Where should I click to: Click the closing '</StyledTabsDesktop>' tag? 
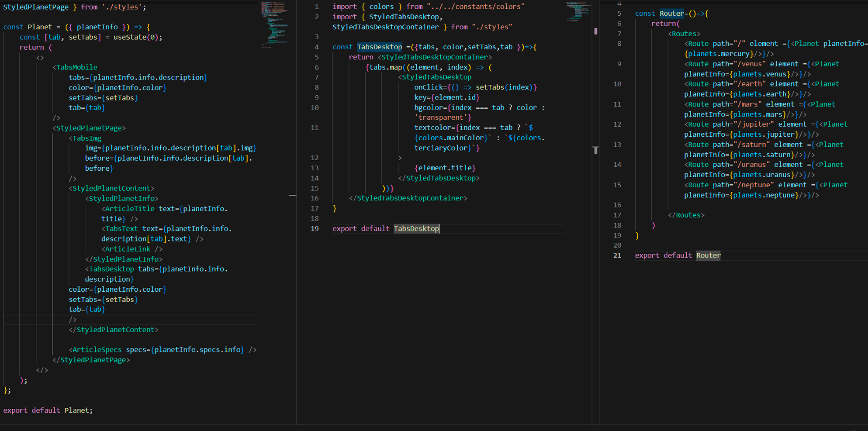[439, 178]
